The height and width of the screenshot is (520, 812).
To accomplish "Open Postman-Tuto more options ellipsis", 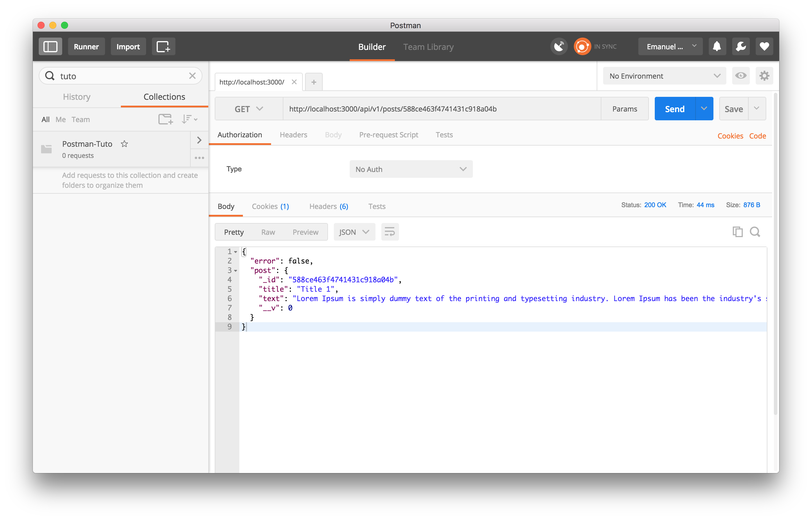I will point(199,158).
